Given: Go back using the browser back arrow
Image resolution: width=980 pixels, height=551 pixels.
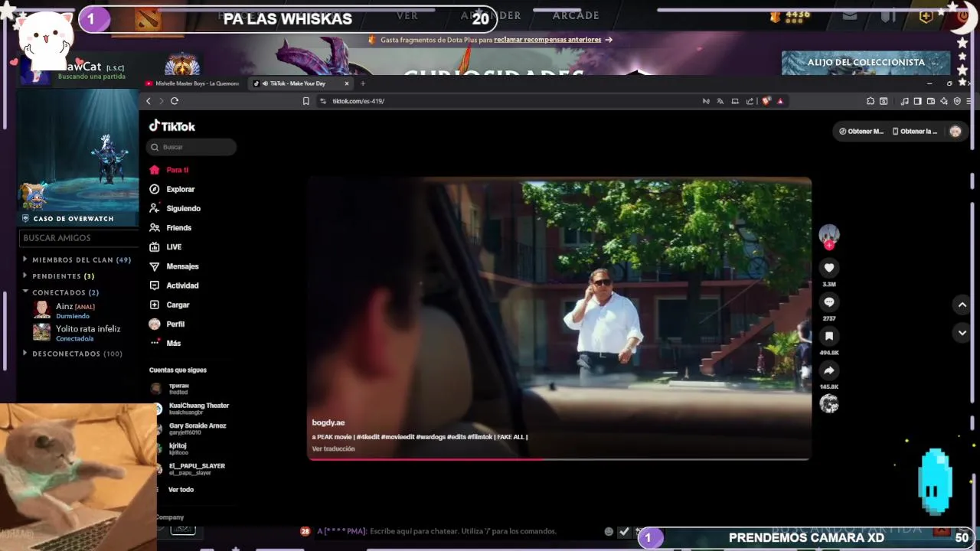Looking at the screenshot, I should [x=149, y=101].
